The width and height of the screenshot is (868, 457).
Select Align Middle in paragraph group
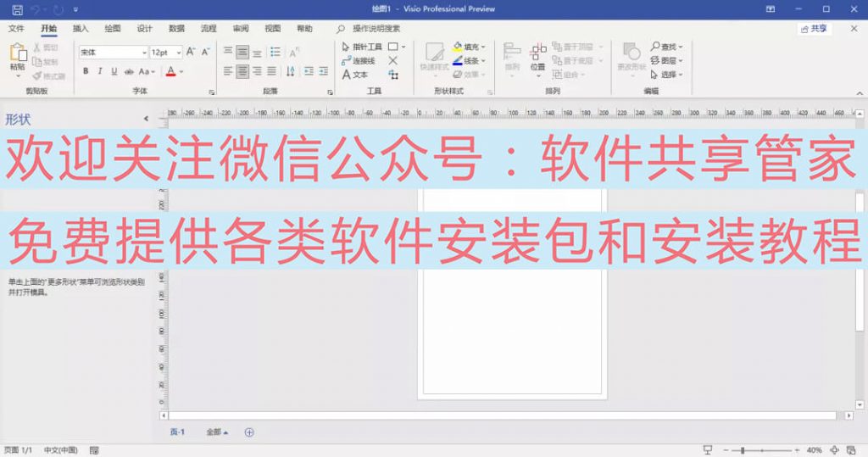pos(242,52)
